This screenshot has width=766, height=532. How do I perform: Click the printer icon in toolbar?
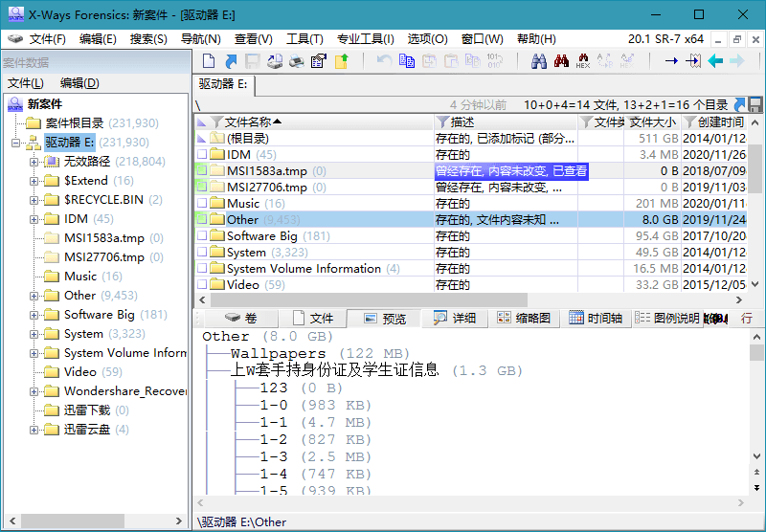pyautogui.click(x=297, y=61)
